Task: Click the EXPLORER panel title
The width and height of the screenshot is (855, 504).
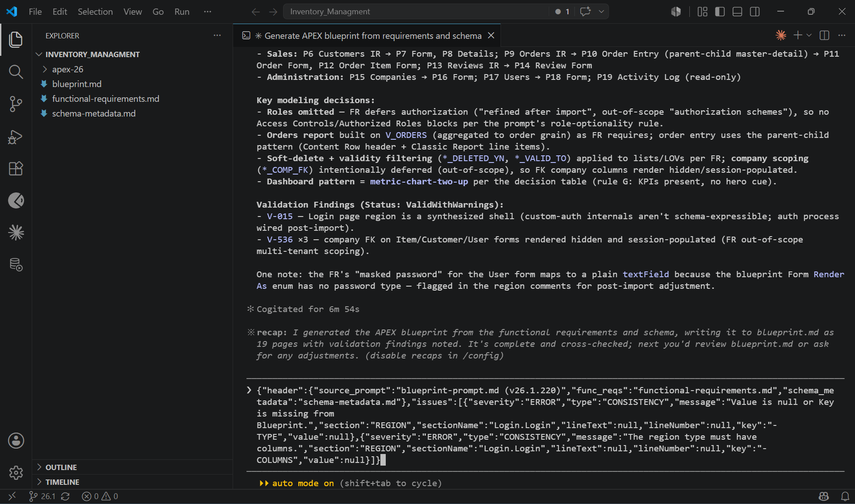Action: [62, 35]
